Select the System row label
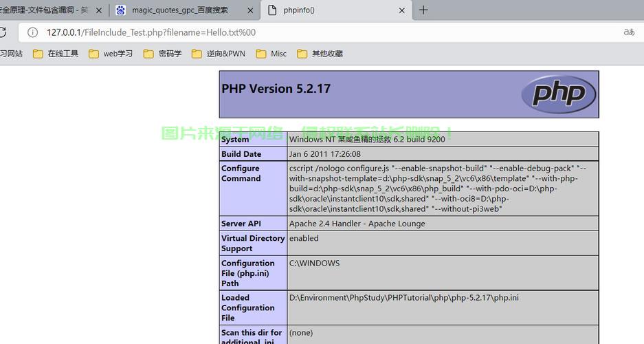This screenshot has height=344, width=644. coord(235,140)
